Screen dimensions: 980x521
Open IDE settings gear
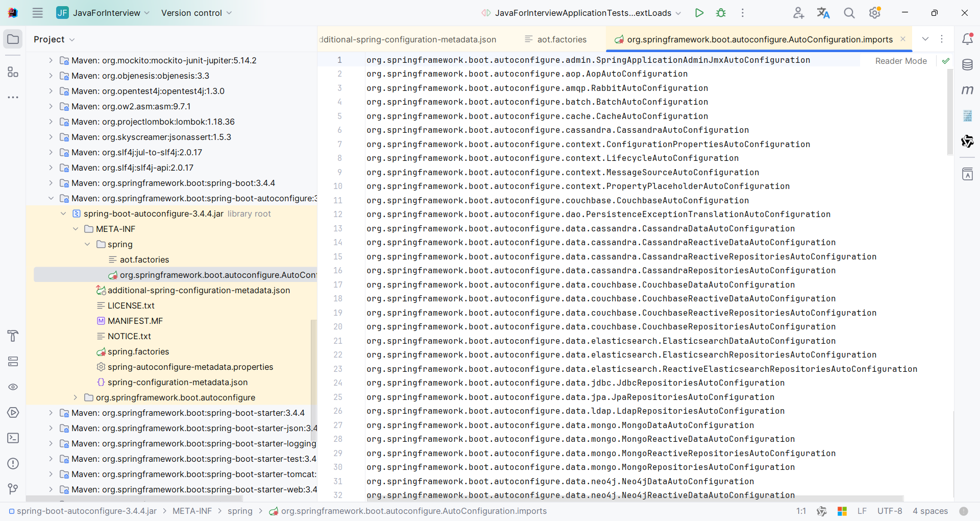875,13
